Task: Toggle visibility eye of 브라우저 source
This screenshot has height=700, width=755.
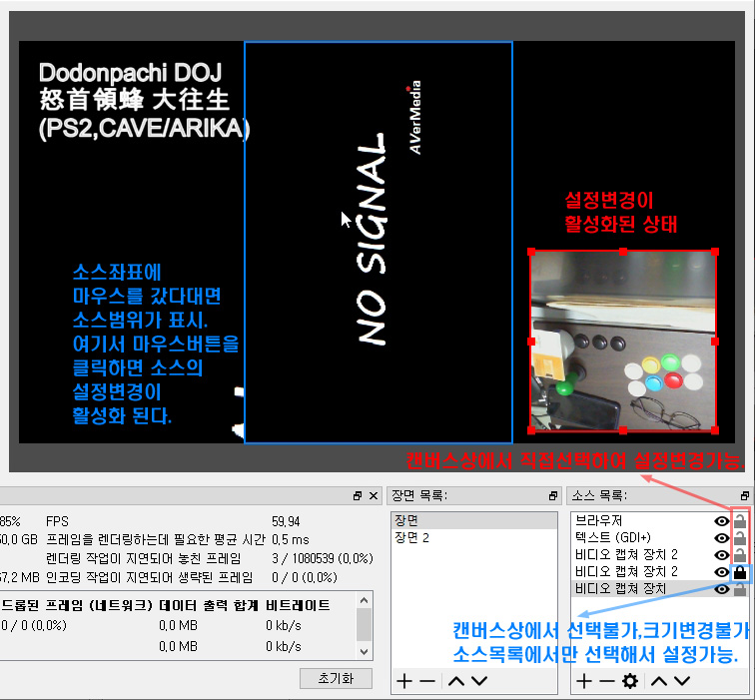Action: 721,521
